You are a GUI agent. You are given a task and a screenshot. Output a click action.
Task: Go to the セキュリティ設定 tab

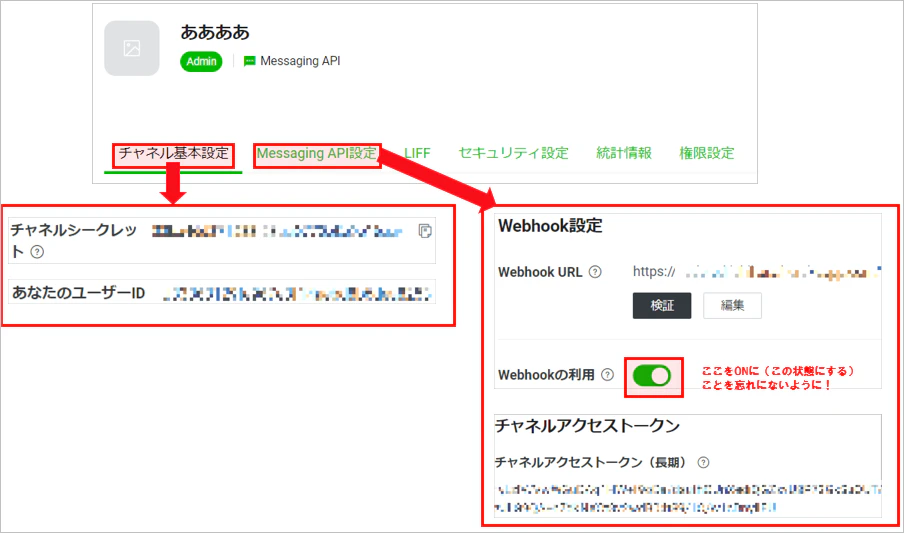coord(513,153)
